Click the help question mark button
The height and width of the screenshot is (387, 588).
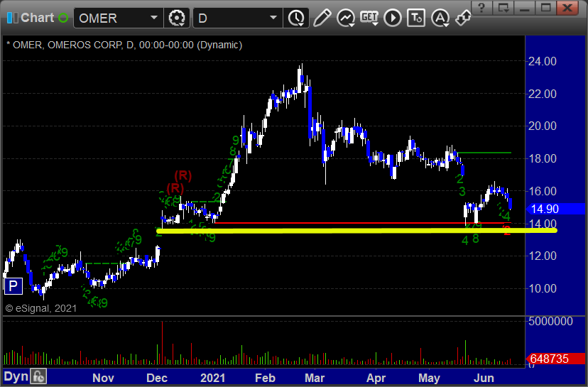481,8
